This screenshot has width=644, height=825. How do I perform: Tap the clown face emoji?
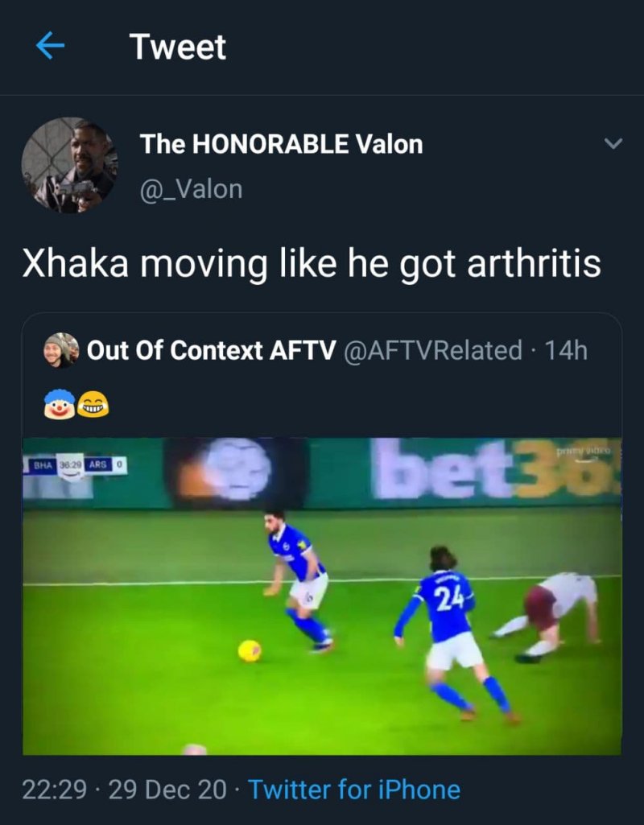click(60, 404)
